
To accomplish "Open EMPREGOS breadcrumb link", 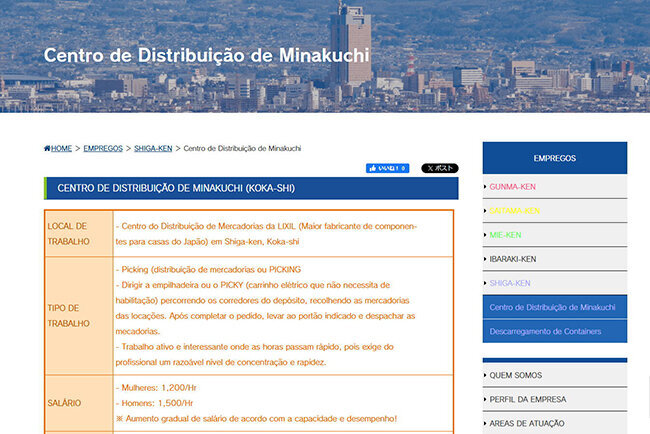I will tap(103, 148).
